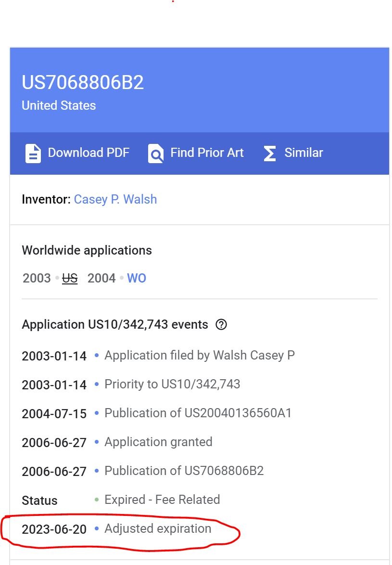Click the Download PDF document icon
The width and height of the screenshot is (392, 565).
[x=33, y=154]
